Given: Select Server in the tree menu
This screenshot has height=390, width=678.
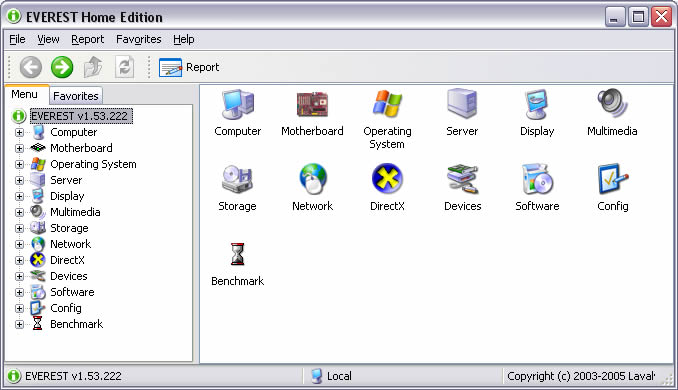Looking at the screenshot, I should point(66,180).
